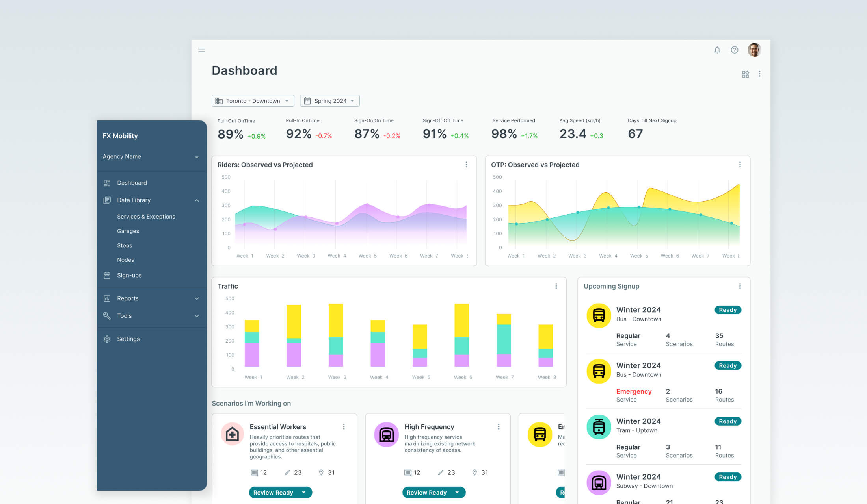This screenshot has width=867, height=504.
Task: Expand the Reports section
Action: pos(197,298)
